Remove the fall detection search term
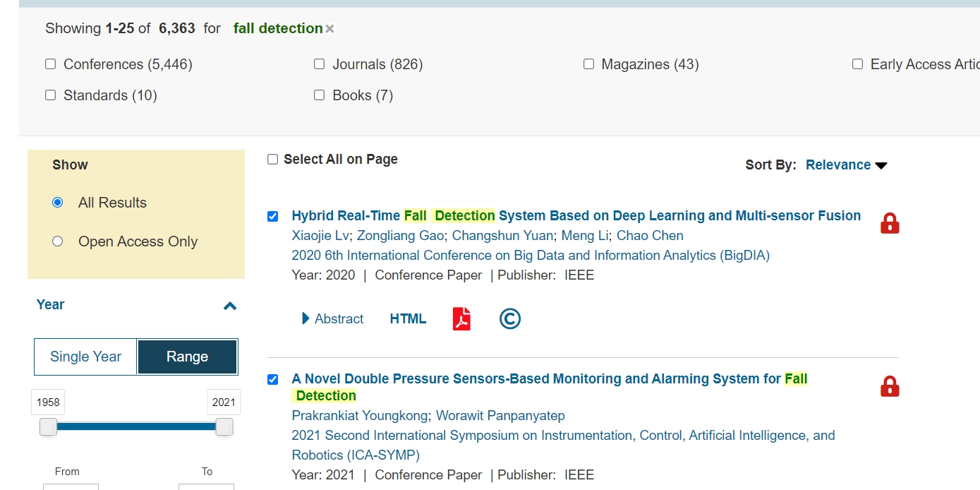 329,29
